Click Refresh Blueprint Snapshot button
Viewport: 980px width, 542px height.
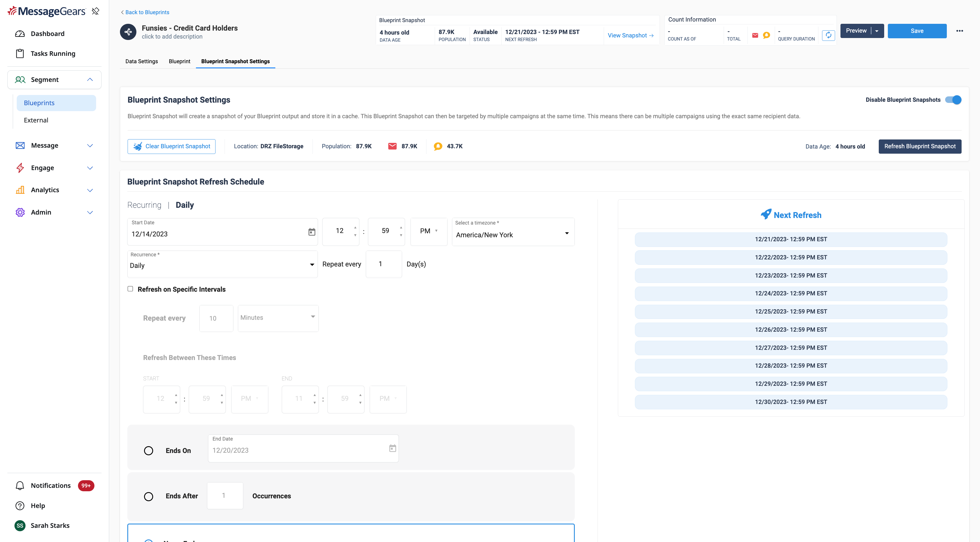[920, 146]
